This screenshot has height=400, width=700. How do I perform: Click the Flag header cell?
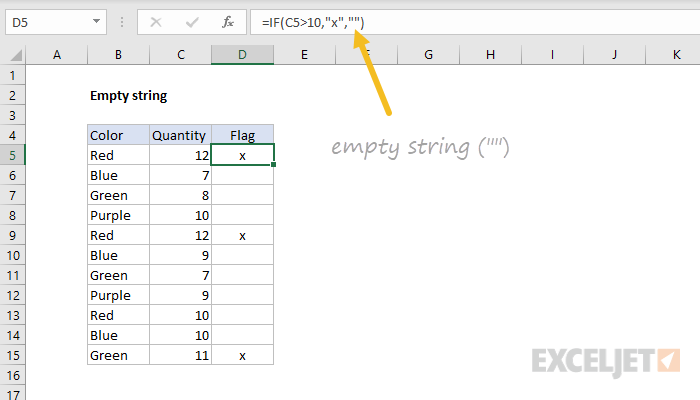(x=242, y=135)
